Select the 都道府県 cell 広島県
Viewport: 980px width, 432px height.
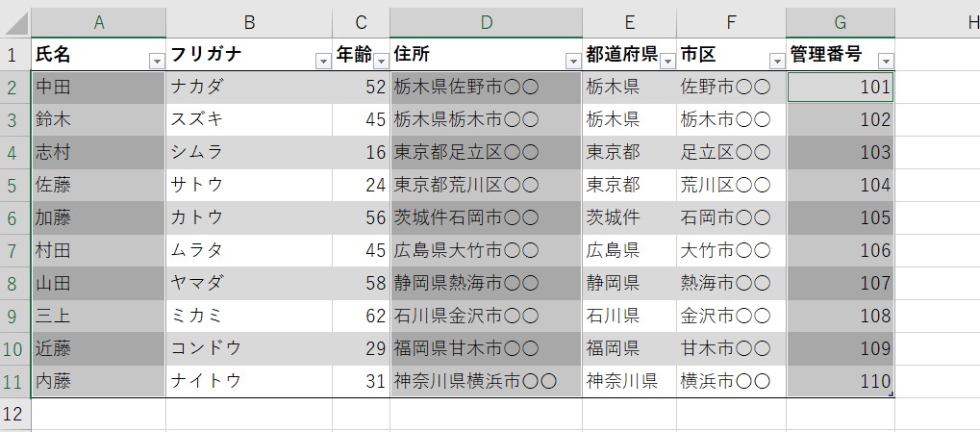point(629,251)
